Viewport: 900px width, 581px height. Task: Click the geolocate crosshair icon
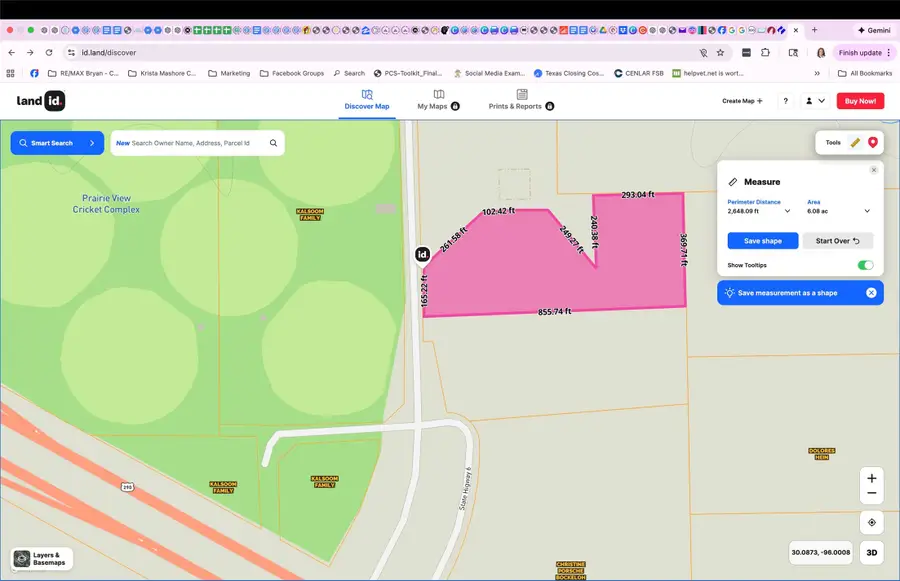pyautogui.click(x=871, y=521)
